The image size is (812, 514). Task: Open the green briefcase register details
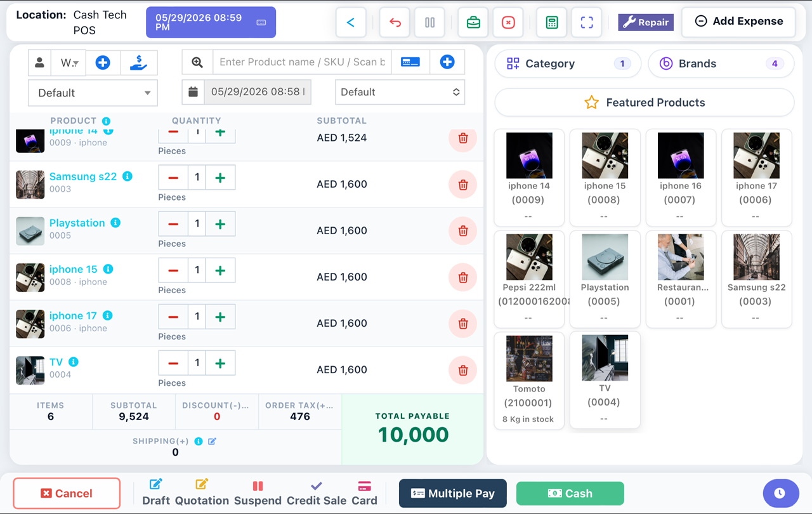point(473,23)
